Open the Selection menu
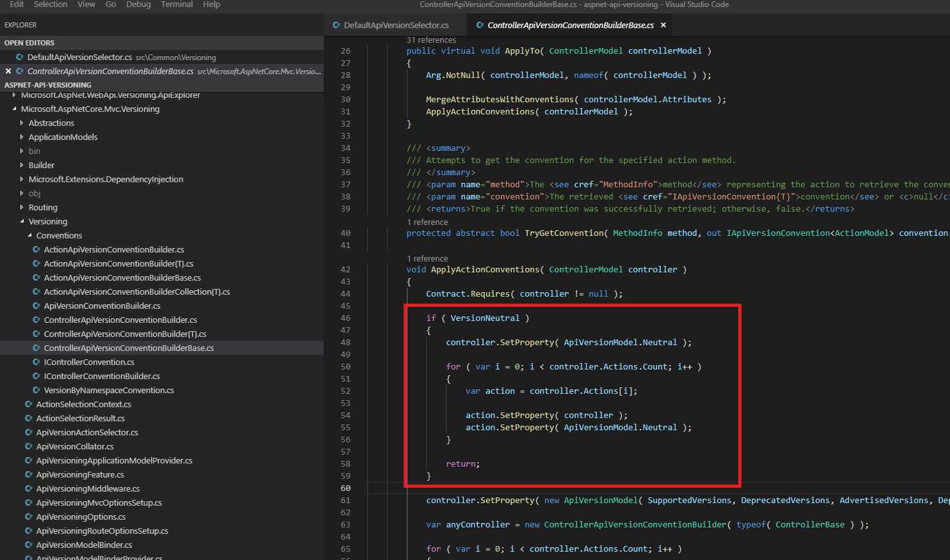Viewport: 950px width, 560px height. [51, 4]
